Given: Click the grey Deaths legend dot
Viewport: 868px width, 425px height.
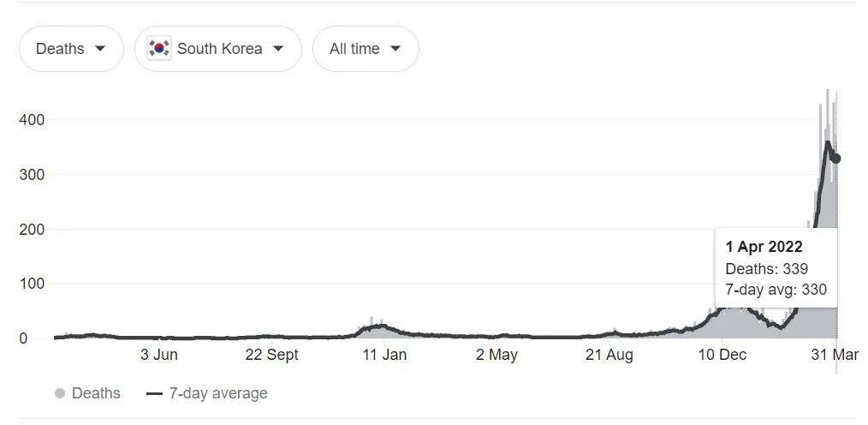Looking at the screenshot, I should [60, 393].
